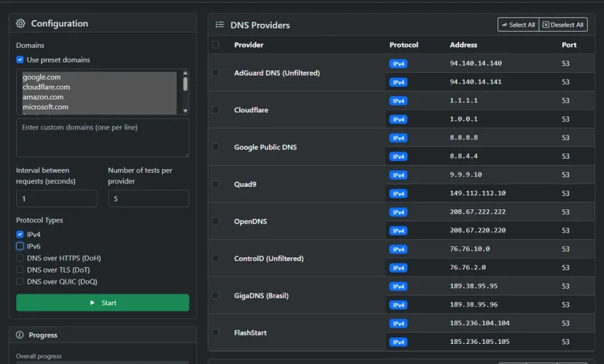Select the AdGuard DNS (Unfiltered) checkbox
604x364 pixels.
[x=216, y=73]
